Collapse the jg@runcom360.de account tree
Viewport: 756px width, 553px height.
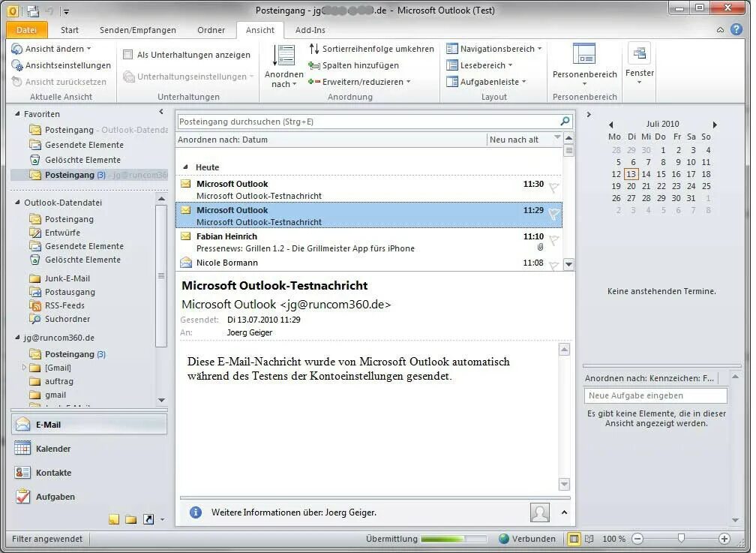[x=17, y=338]
